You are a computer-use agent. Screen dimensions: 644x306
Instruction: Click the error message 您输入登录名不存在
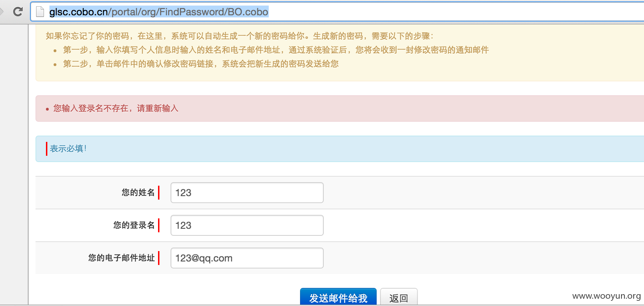click(x=116, y=108)
